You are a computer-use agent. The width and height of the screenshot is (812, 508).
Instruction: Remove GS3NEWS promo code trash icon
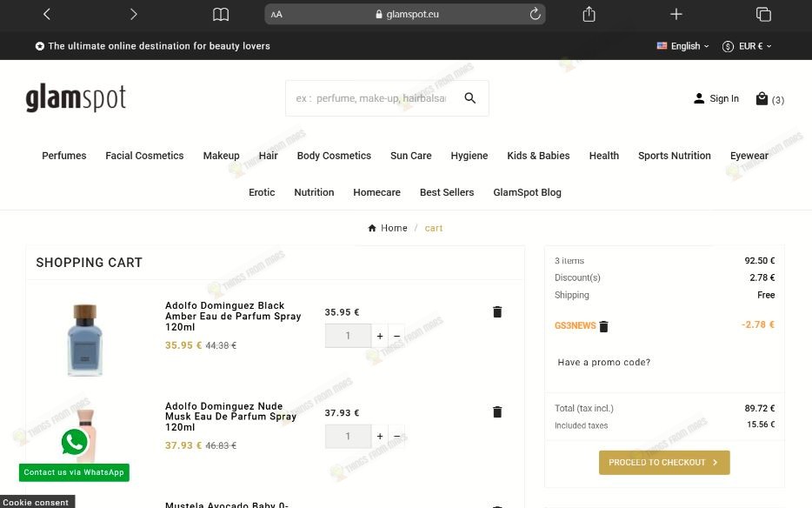tap(603, 326)
